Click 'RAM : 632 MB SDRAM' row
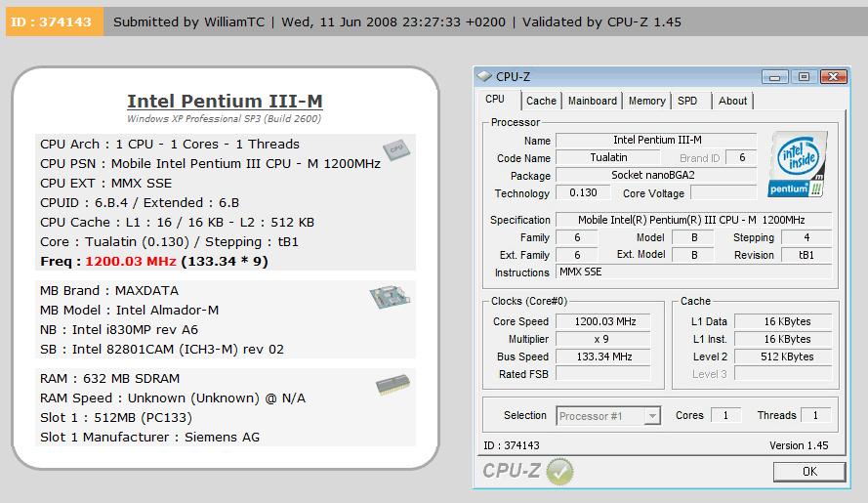 (x=109, y=379)
